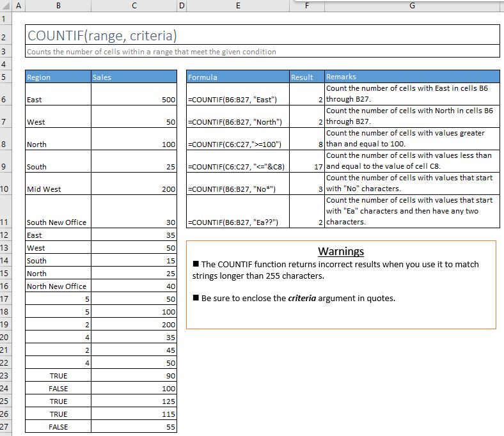Select the result cell showing 17

(x=307, y=161)
